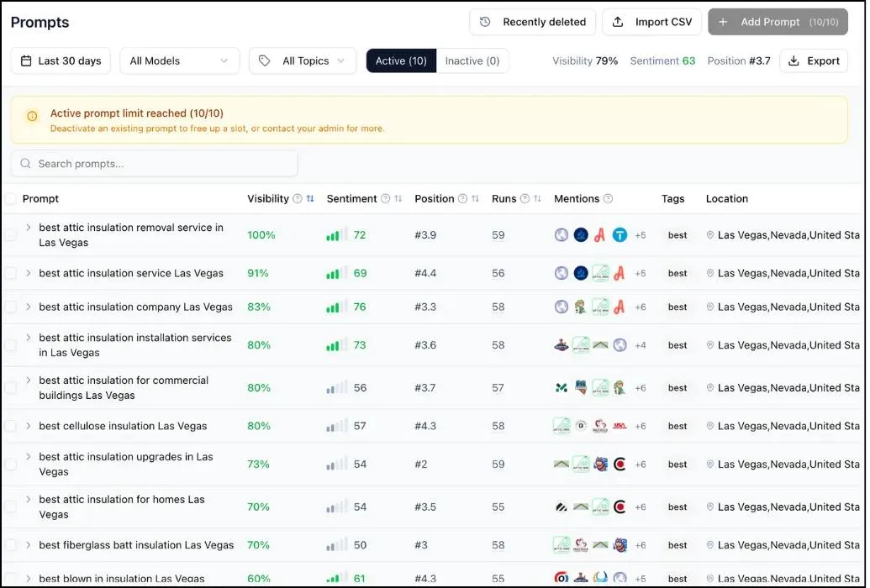Screen dimensions: 870x588
Task: Switch to the Inactive (0) tab
Action: [472, 61]
